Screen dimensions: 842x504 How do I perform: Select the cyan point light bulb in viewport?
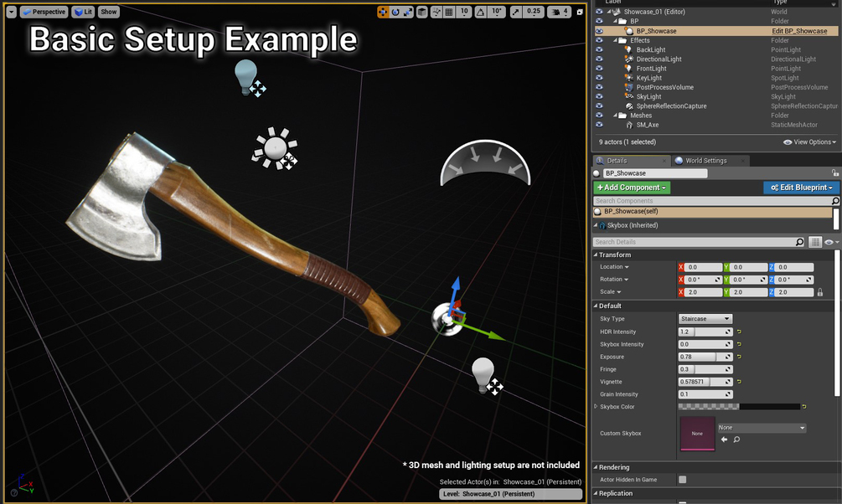point(246,77)
